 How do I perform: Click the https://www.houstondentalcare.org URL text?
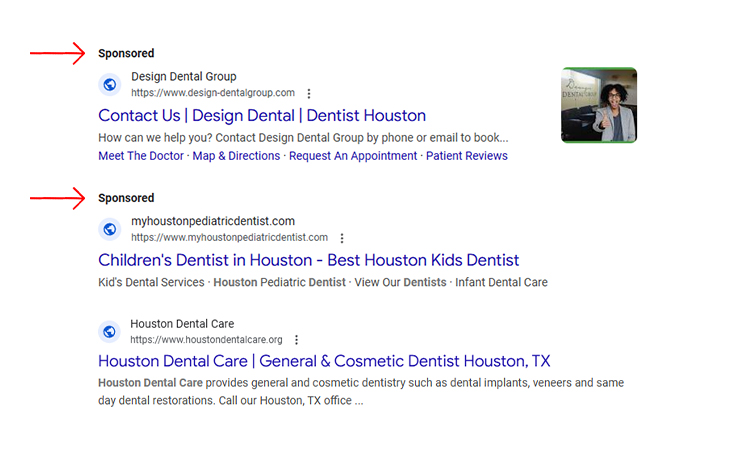[206, 340]
